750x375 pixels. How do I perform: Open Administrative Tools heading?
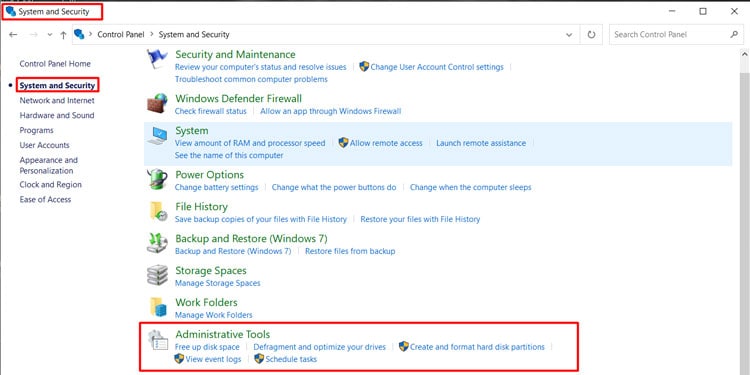(222, 334)
